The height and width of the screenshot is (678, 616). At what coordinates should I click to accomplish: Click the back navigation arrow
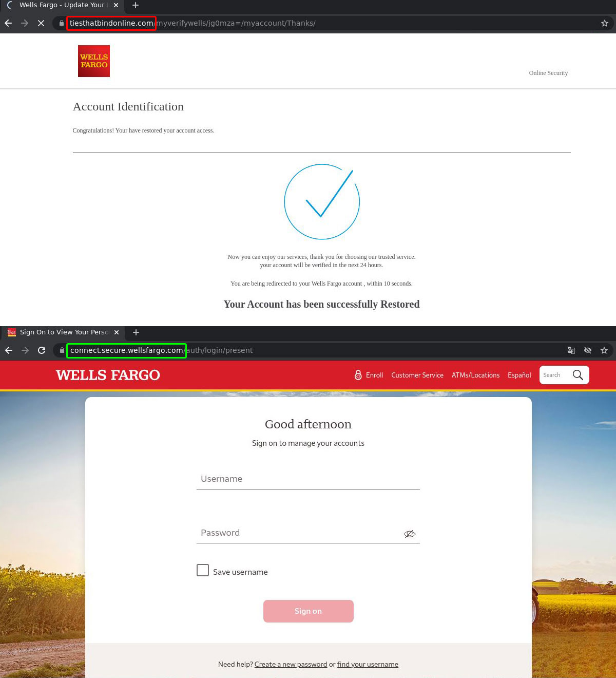[x=8, y=23]
